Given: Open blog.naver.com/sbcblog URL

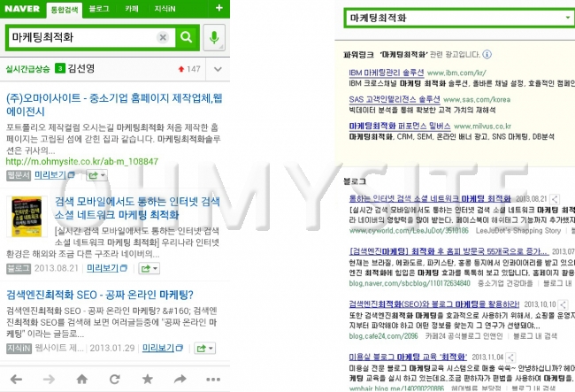Looking at the screenshot, I should tap(410, 283).
